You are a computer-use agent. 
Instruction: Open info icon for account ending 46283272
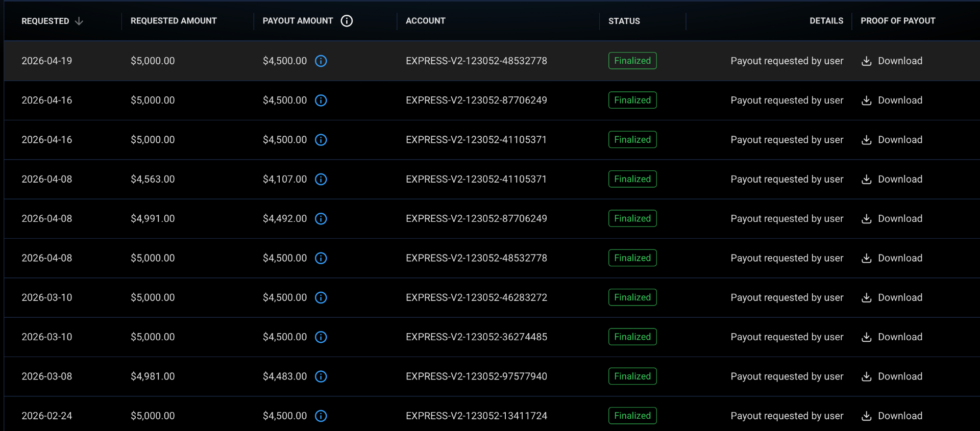pyautogui.click(x=321, y=297)
